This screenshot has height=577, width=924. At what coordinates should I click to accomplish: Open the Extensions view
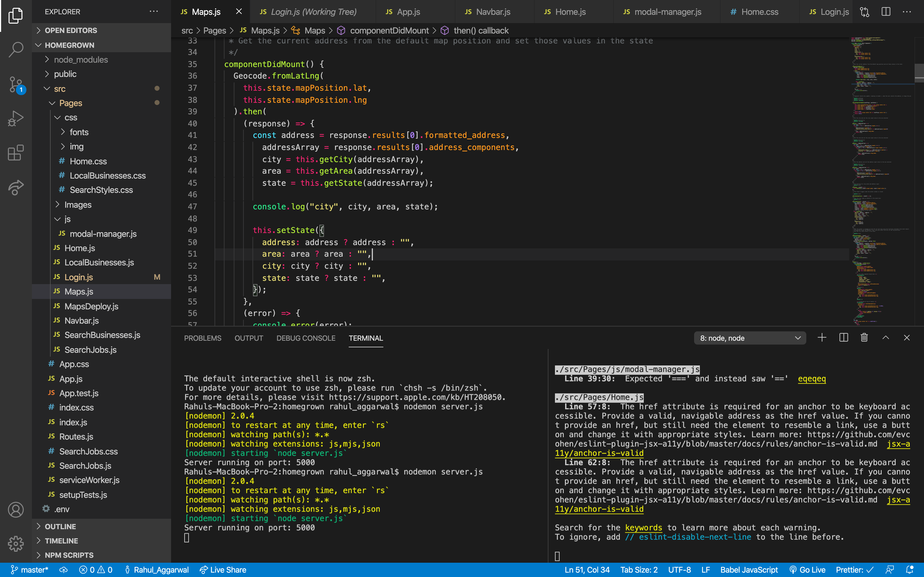(16, 153)
